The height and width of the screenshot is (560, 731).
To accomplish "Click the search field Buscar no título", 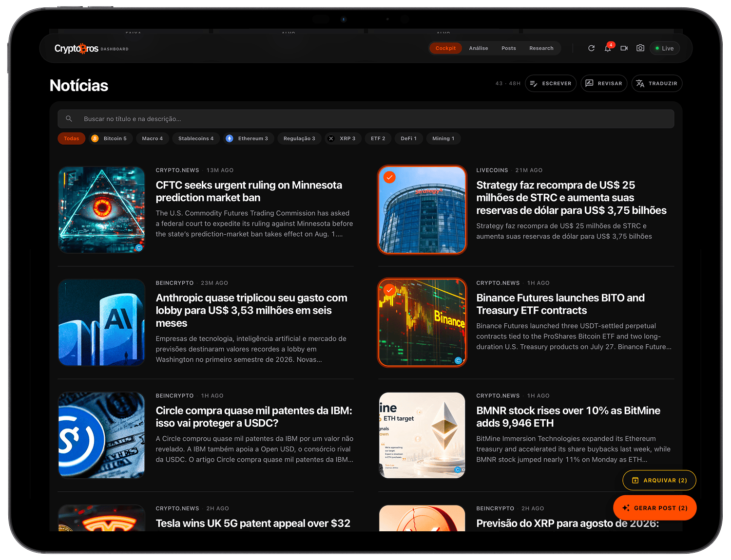I will (366, 119).
